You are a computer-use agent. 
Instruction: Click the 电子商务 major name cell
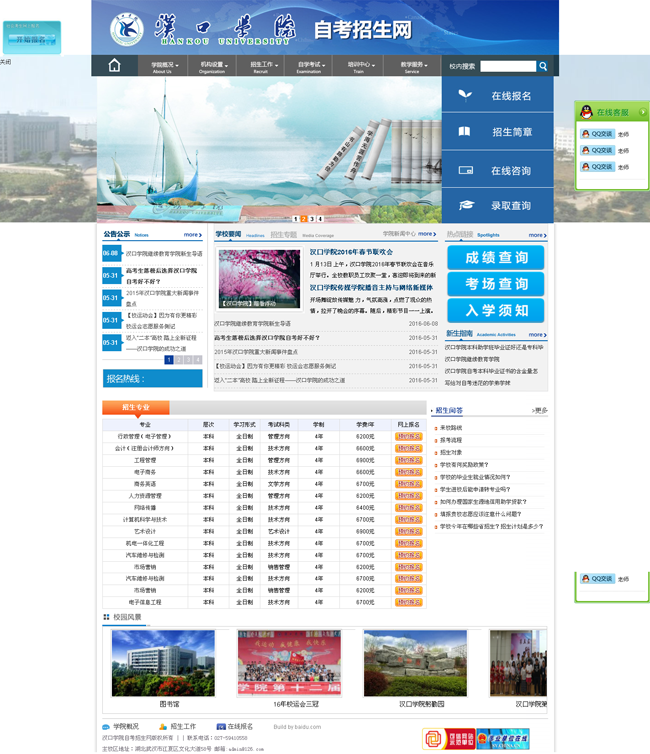(x=145, y=472)
